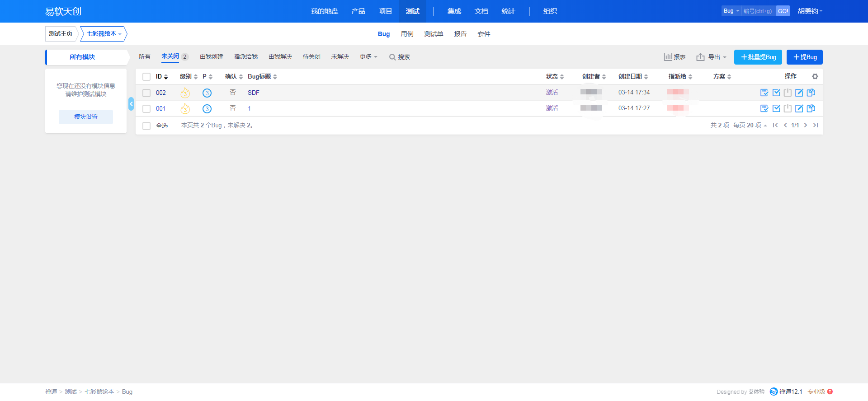Click the edit pencil icon for bug 001
Viewport: 868px width, 401px height.
(799, 108)
